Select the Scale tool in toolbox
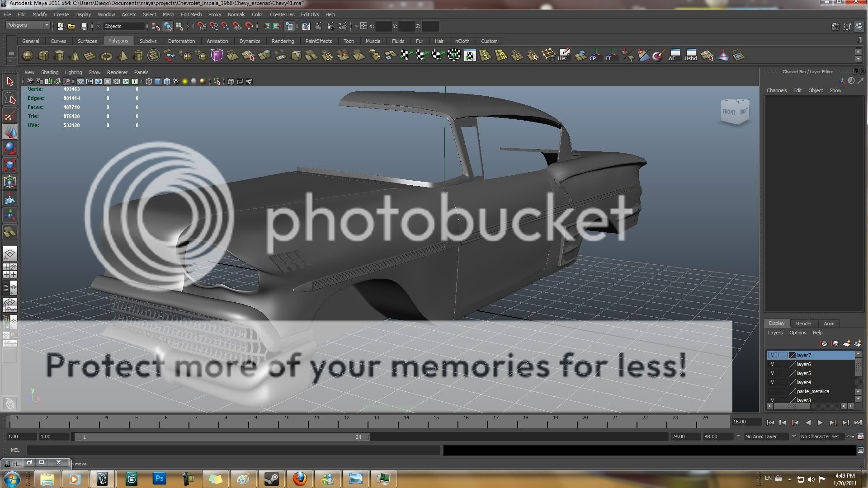The width and height of the screenshot is (868, 488). pyautogui.click(x=10, y=165)
